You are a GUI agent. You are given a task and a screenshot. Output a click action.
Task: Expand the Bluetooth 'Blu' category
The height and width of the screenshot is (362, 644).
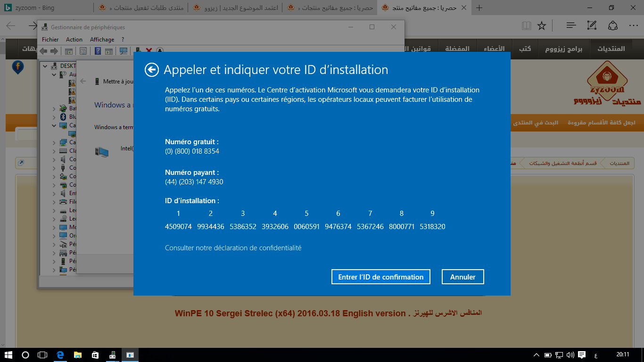point(54,117)
